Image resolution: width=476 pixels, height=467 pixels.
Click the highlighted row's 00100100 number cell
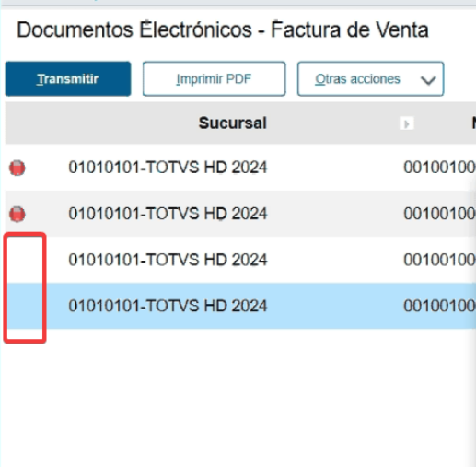[x=439, y=306]
